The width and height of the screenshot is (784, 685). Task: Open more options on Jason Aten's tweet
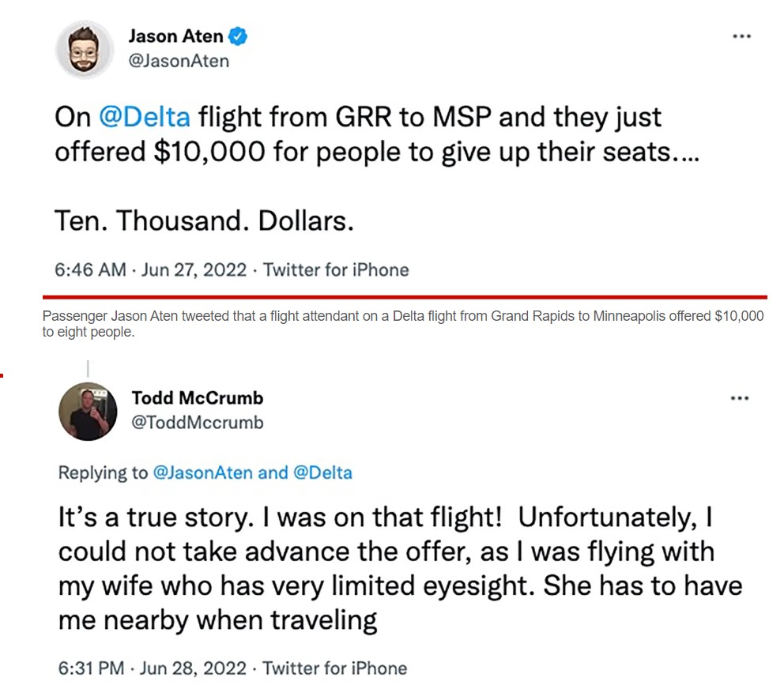click(741, 37)
